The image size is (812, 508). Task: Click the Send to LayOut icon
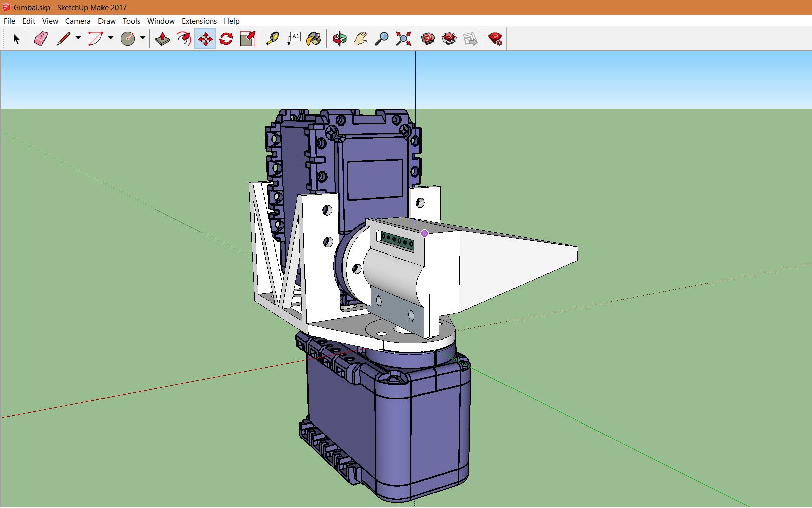pos(470,39)
